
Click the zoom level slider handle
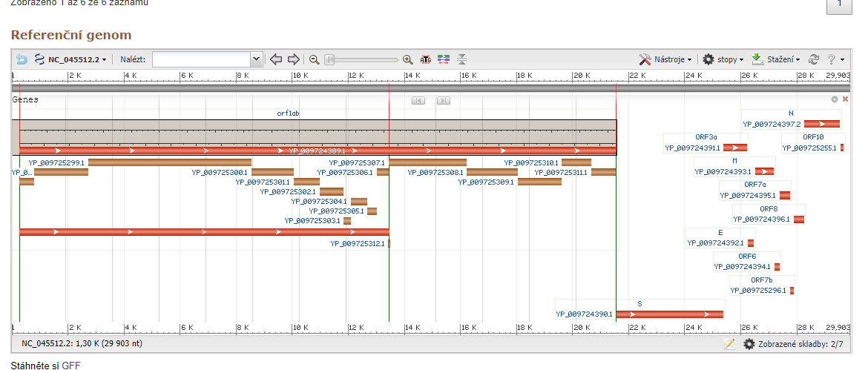click(330, 59)
